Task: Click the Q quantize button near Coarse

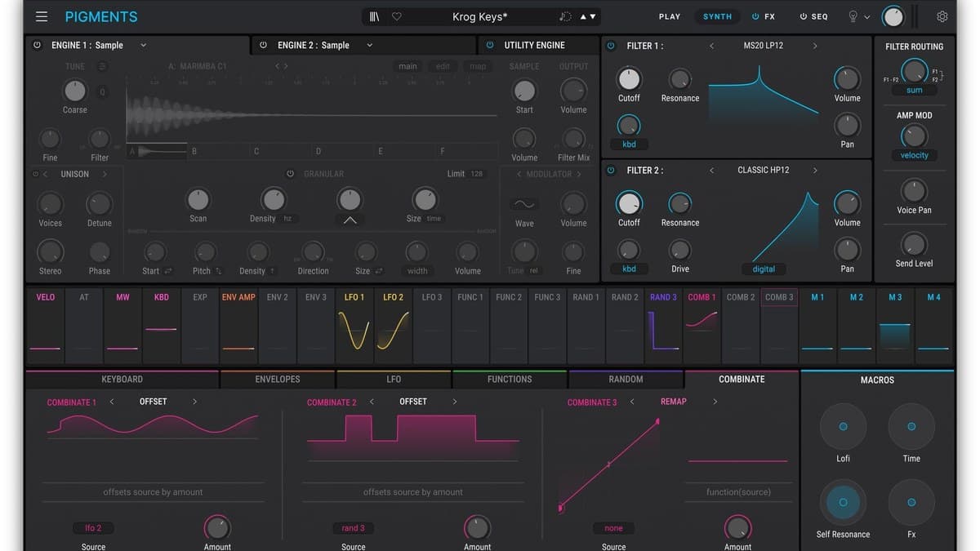Action: [x=102, y=92]
